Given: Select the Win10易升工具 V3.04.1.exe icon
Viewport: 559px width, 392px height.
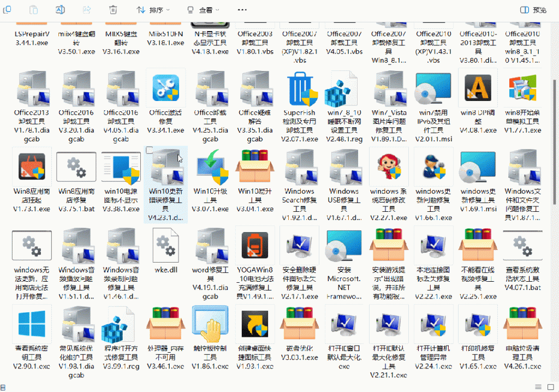Looking at the screenshot, I should point(255,166).
